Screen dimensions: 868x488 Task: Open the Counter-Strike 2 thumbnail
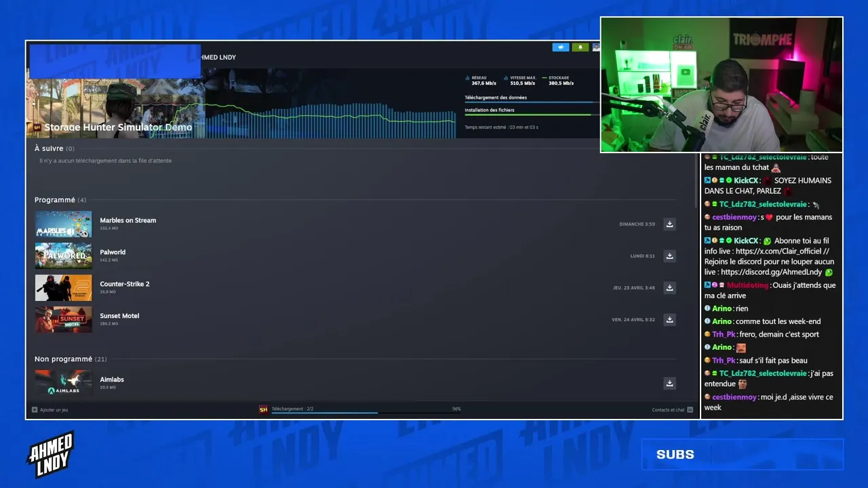tap(63, 288)
